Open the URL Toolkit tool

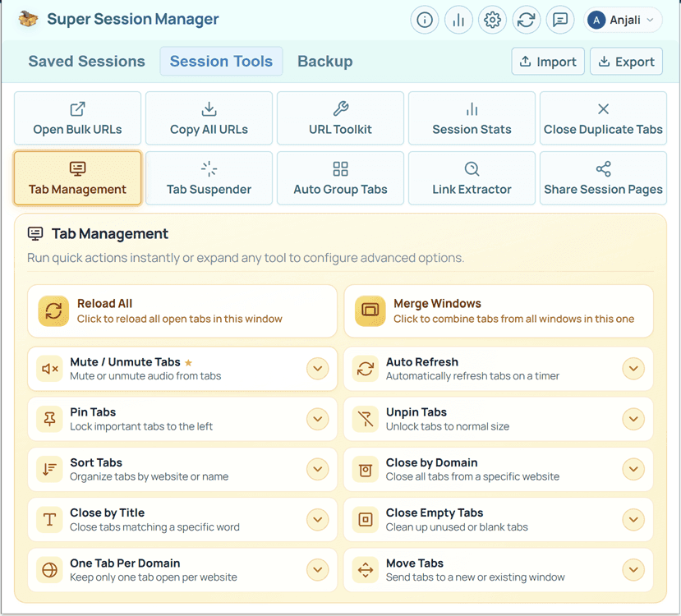pyautogui.click(x=340, y=118)
